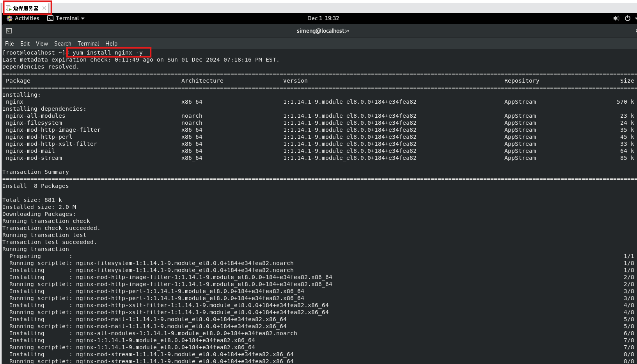Open the power icon system menu
637x364 pixels.
tap(627, 18)
